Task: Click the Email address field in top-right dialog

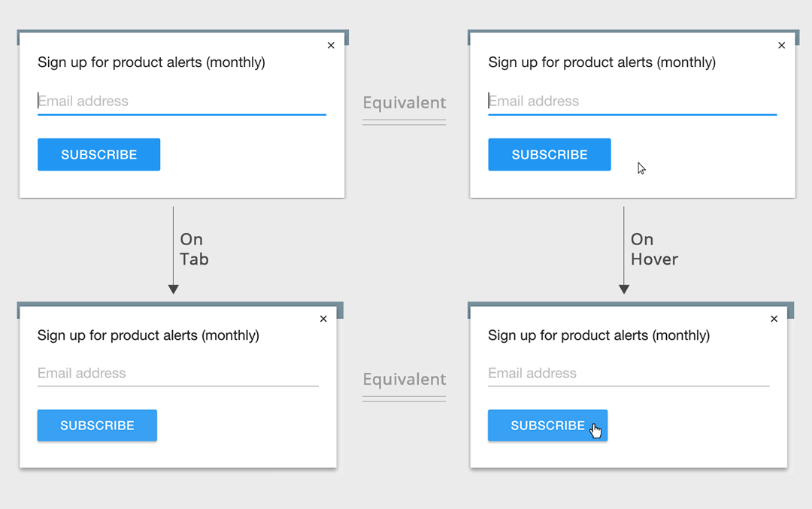Action: [x=632, y=101]
